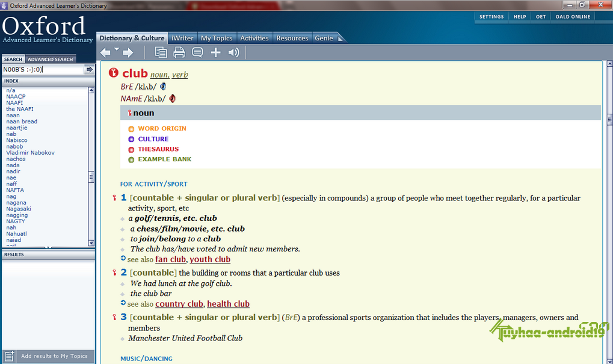Select index entry nadir
The image size is (613, 364).
13,171
